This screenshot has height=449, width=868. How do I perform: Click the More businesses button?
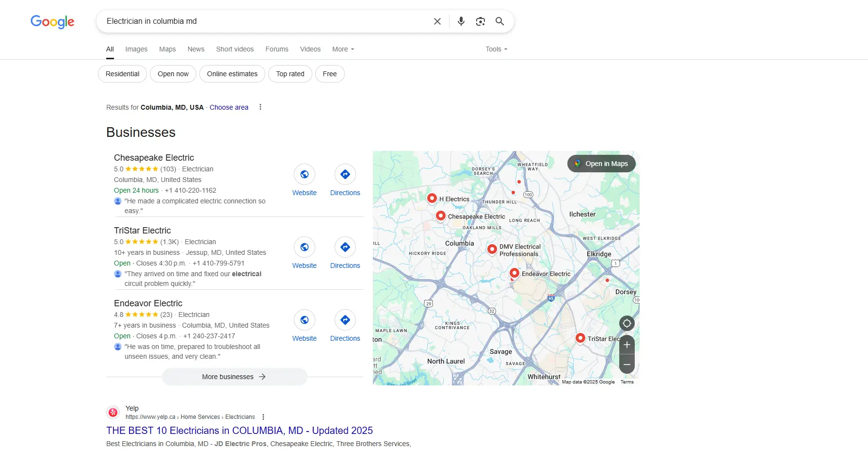234,377
